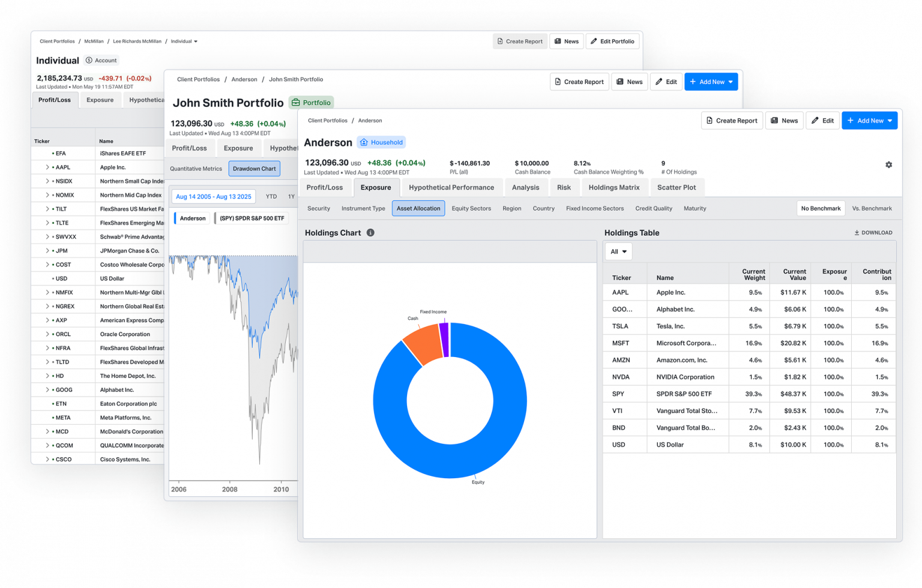Viewport: 922px width, 588px height.
Task: Expand the COST row in the Individual window
Action: click(47, 265)
